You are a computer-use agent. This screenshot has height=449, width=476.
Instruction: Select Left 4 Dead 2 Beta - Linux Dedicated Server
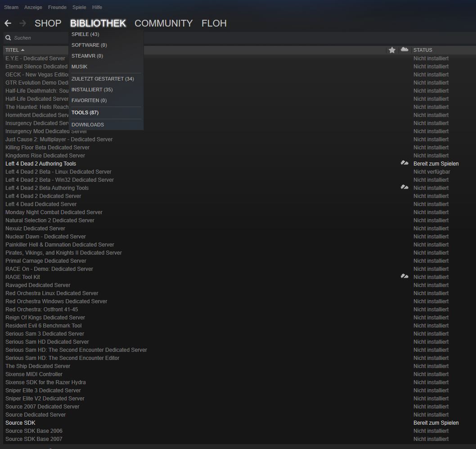coord(58,172)
